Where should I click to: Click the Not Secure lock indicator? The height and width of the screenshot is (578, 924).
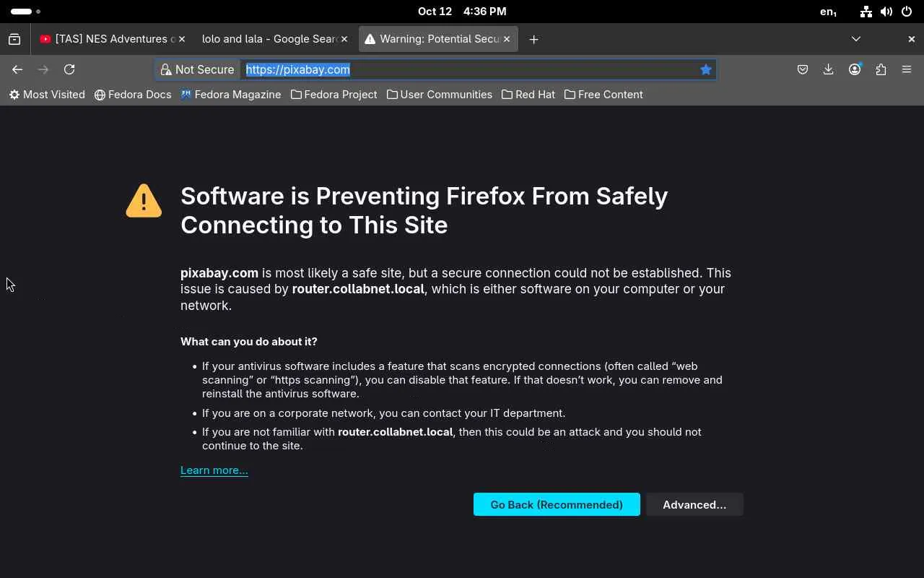coord(198,69)
